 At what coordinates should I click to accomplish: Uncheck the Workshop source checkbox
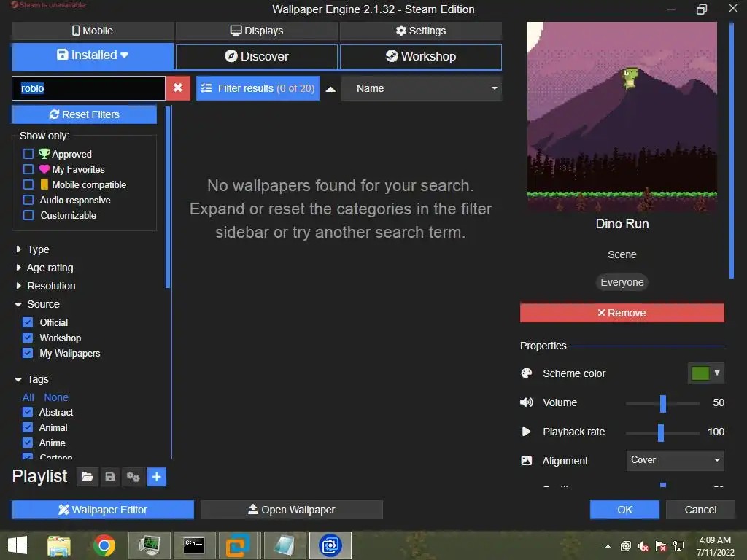(x=28, y=338)
